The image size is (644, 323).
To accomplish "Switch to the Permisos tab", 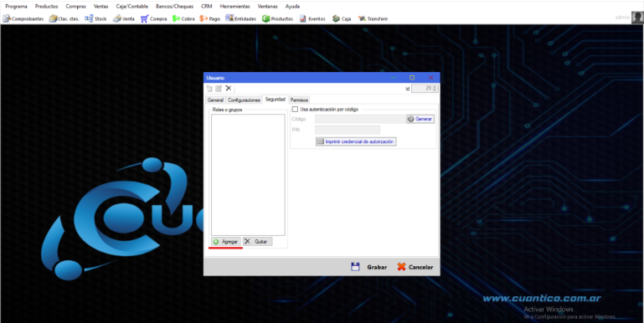I will (299, 100).
